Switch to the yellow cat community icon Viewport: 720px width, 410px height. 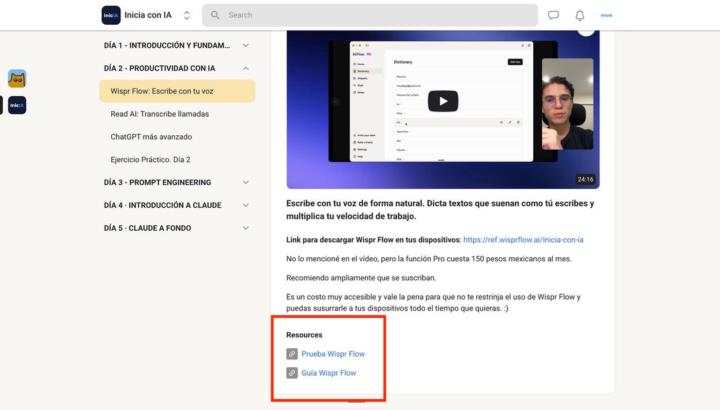tap(17, 79)
